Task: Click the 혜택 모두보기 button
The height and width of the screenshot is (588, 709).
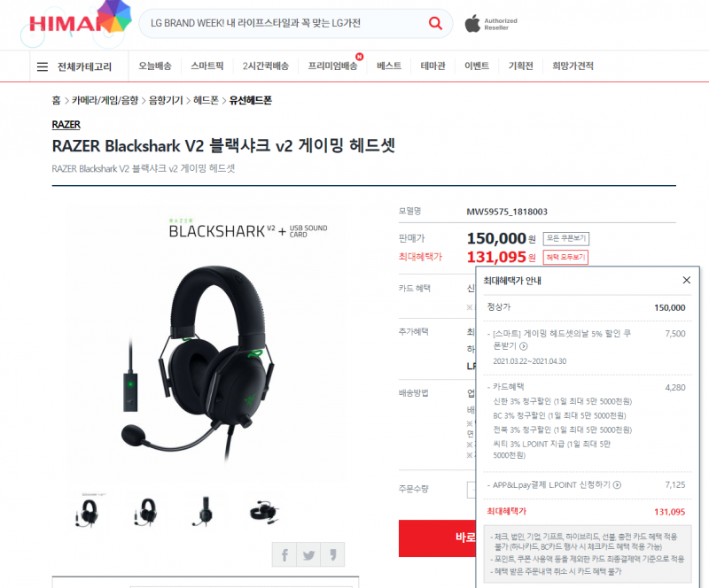Action: coord(565,257)
